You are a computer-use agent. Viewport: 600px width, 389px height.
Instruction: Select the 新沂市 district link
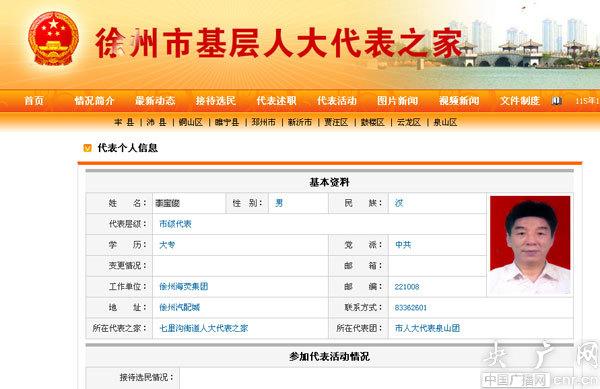pos(300,122)
